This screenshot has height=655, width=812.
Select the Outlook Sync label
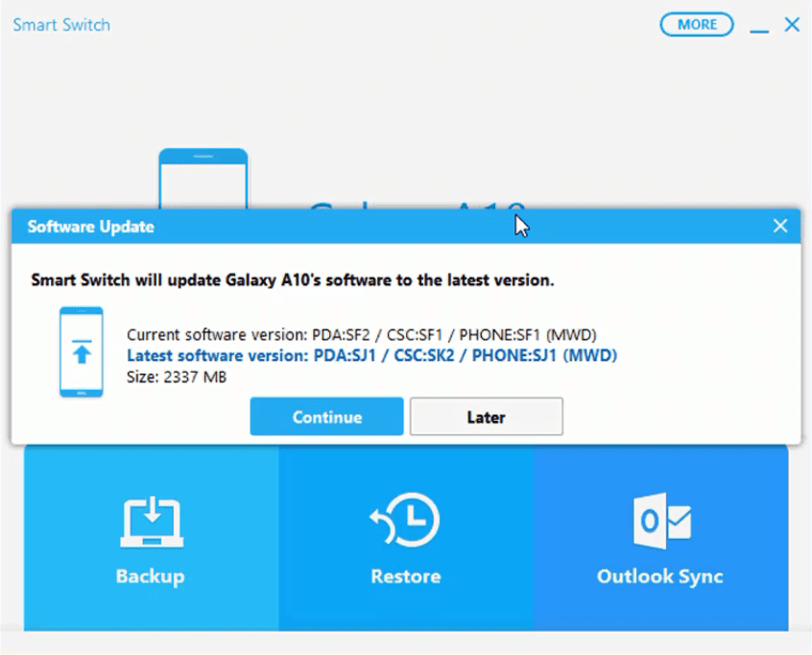click(x=659, y=576)
